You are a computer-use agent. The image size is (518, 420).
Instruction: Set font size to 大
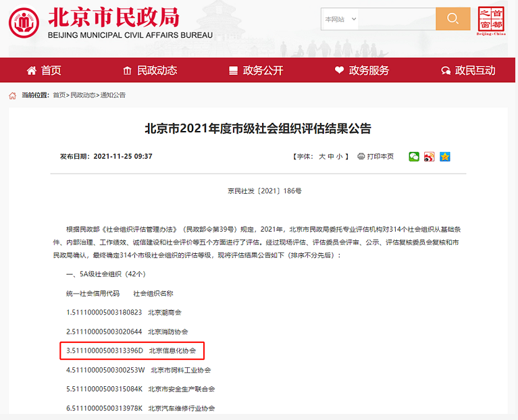[321, 157]
